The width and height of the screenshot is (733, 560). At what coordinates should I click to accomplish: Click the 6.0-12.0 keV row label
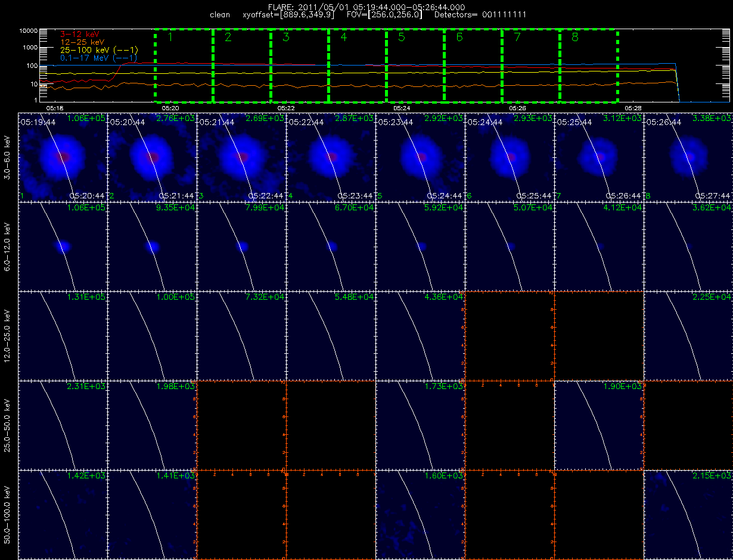pyautogui.click(x=8, y=246)
